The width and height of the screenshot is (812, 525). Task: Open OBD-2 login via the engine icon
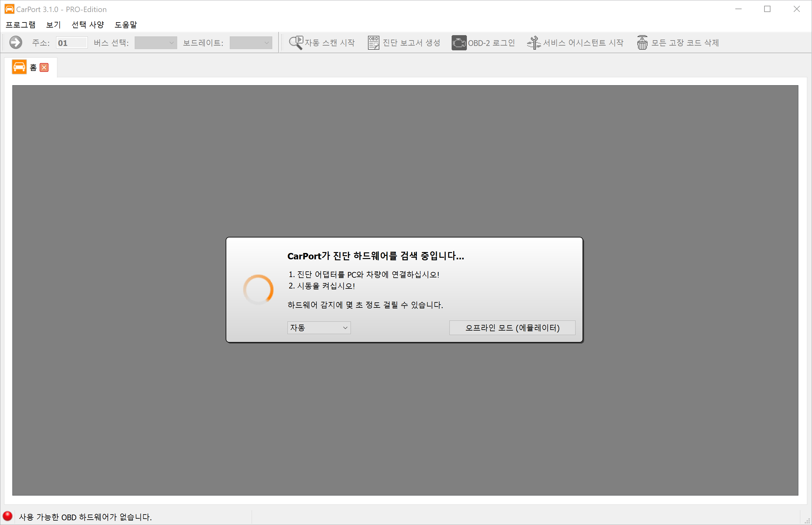459,42
